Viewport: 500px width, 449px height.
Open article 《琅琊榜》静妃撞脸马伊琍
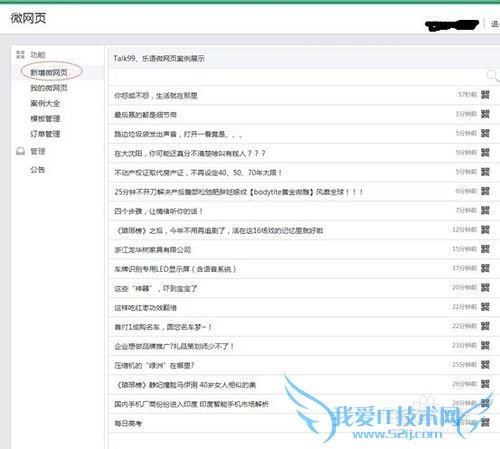[185, 385]
